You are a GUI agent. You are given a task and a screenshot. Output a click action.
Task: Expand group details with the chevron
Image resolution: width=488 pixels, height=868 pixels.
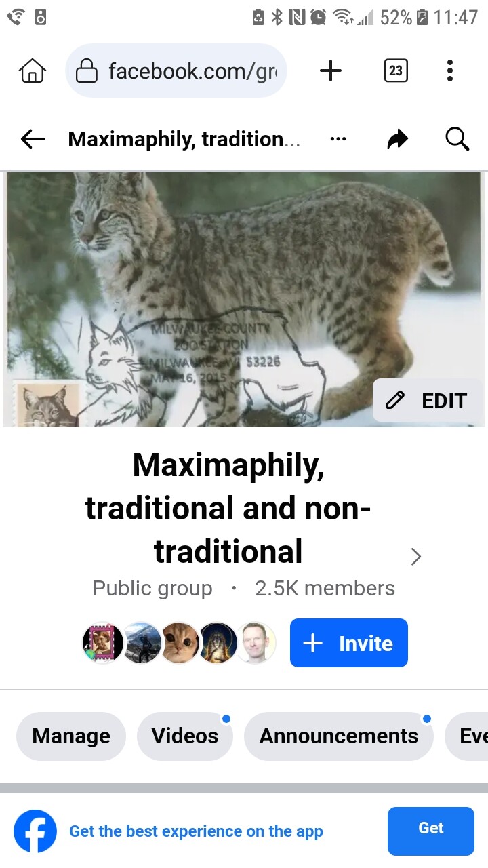click(416, 557)
